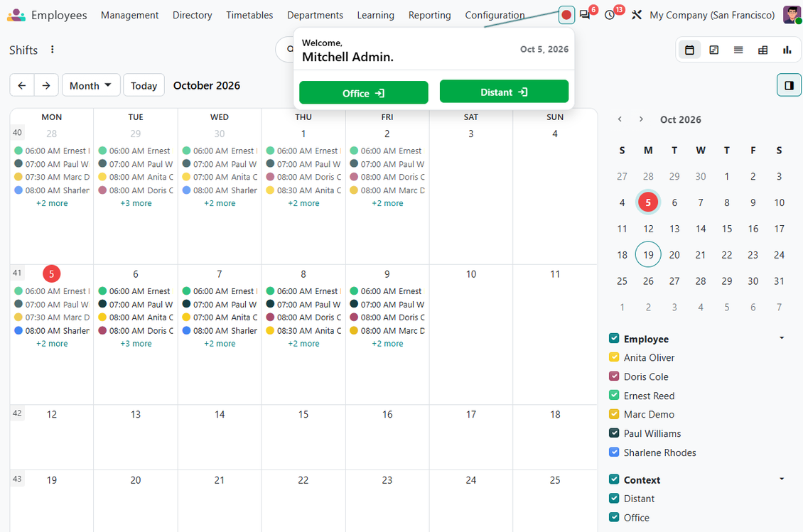
Task: Open the Employees app home icon
Action: tap(16, 15)
